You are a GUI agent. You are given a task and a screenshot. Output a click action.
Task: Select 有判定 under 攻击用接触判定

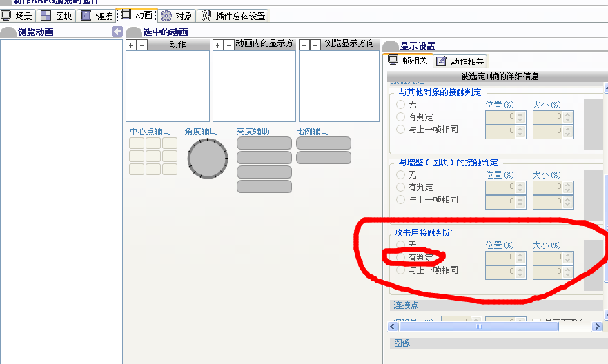tap(400, 258)
